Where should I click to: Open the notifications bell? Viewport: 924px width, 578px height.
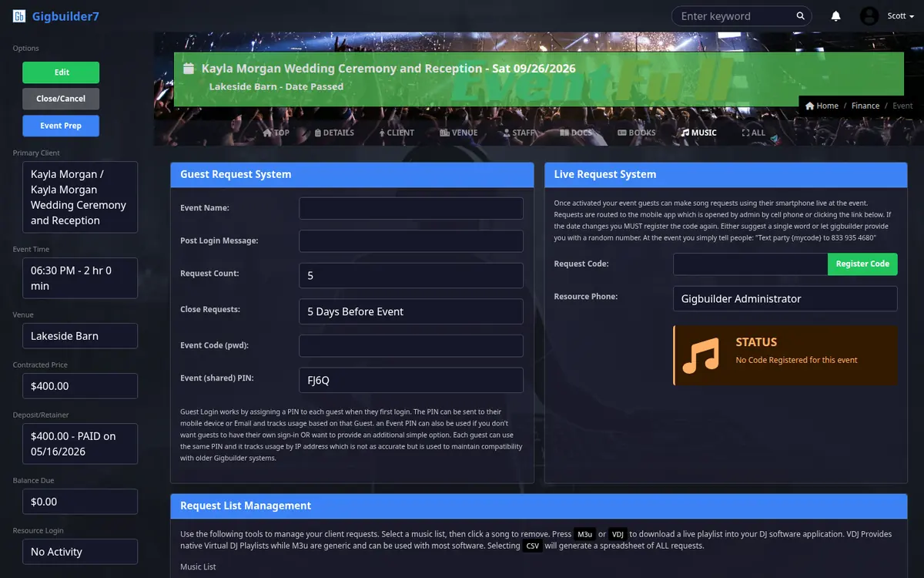pyautogui.click(x=836, y=16)
